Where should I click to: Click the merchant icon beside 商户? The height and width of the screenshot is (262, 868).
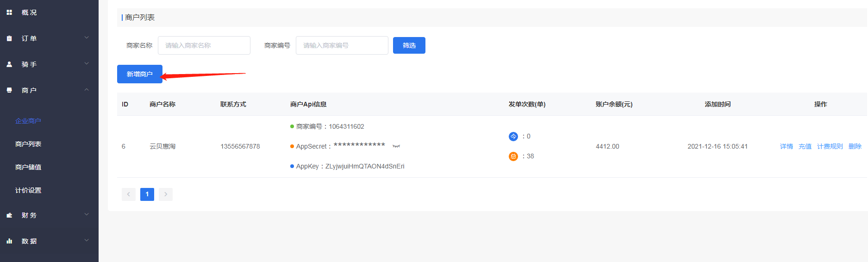[9, 90]
